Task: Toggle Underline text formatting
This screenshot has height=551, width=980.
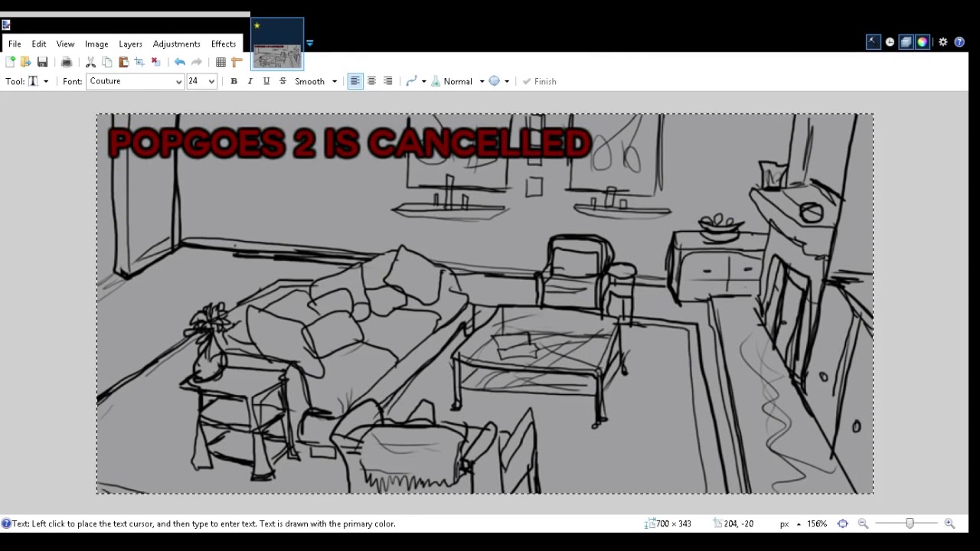Action: click(266, 81)
